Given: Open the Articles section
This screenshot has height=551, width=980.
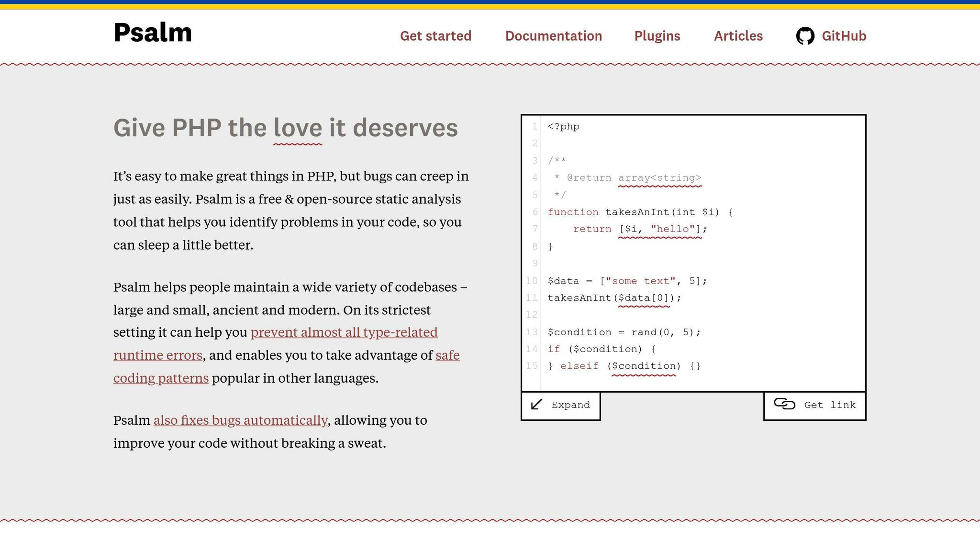Looking at the screenshot, I should pyautogui.click(x=738, y=36).
